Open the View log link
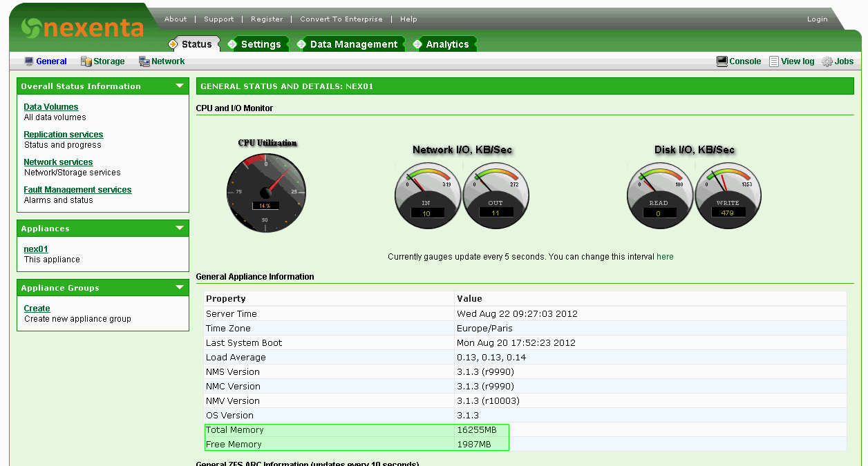 point(798,61)
